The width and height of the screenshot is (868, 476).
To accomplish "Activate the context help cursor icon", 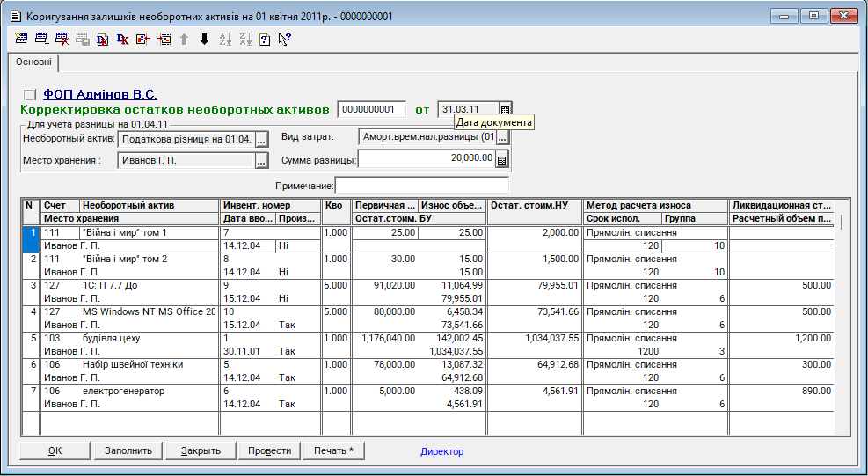I will point(284,39).
